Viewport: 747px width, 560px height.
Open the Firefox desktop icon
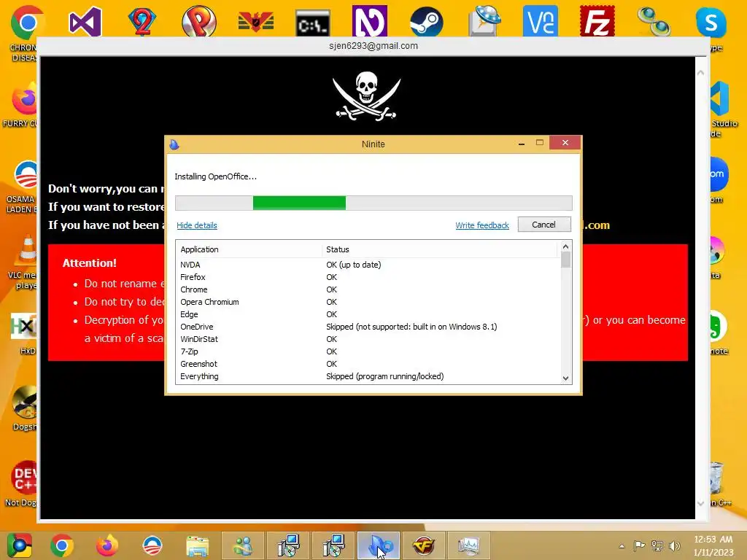point(25,98)
